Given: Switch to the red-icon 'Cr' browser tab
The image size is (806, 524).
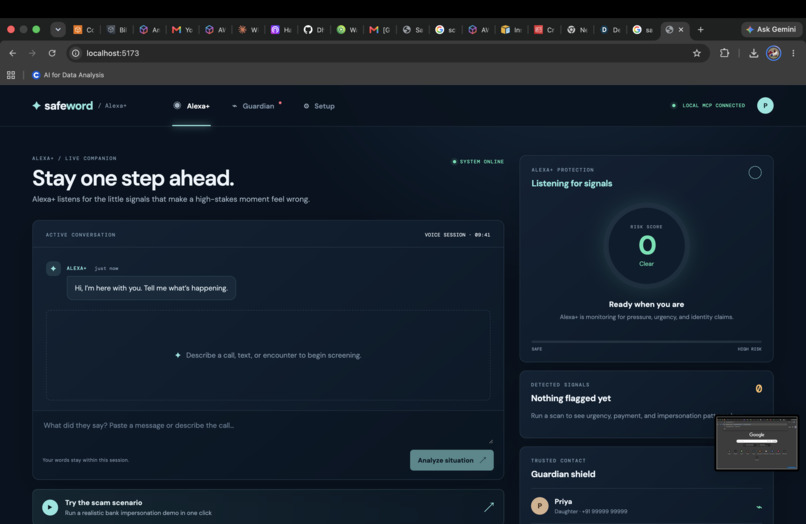Looking at the screenshot, I should pyautogui.click(x=544, y=30).
